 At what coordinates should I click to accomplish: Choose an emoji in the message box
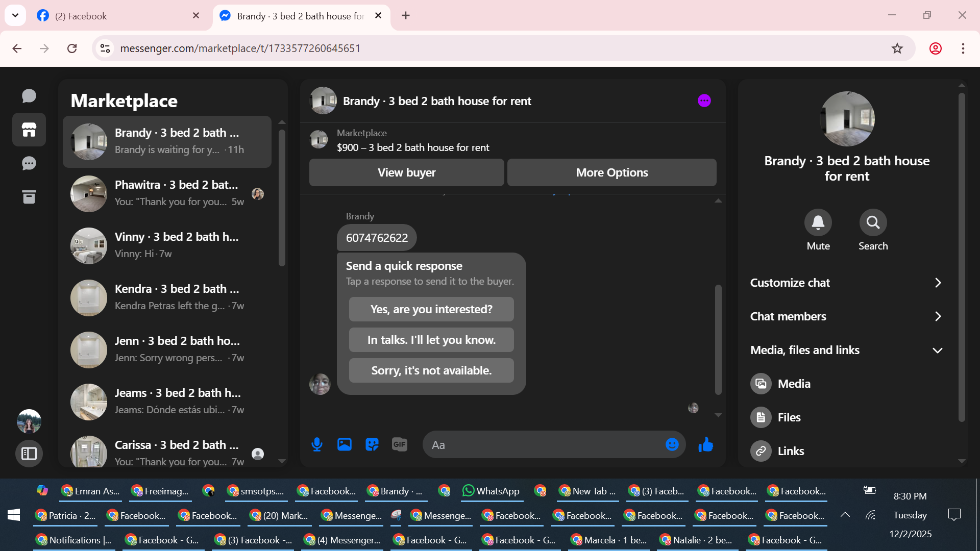point(672,445)
